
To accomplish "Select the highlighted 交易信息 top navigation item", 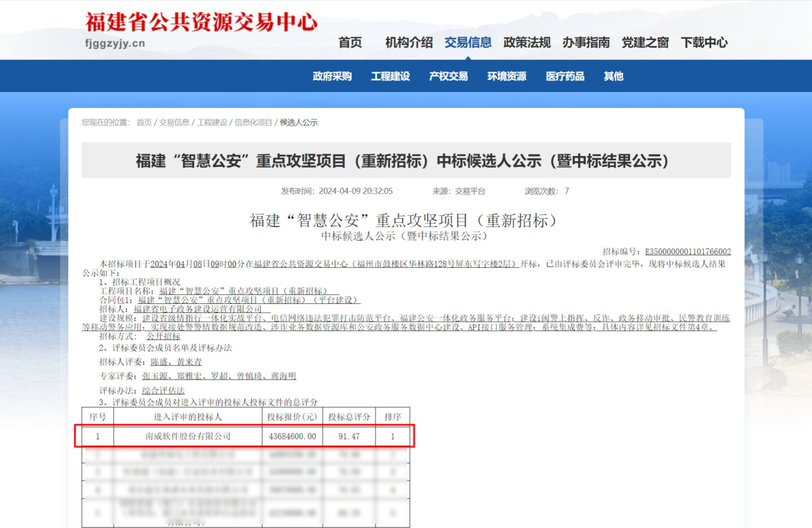I will [468, 43].
